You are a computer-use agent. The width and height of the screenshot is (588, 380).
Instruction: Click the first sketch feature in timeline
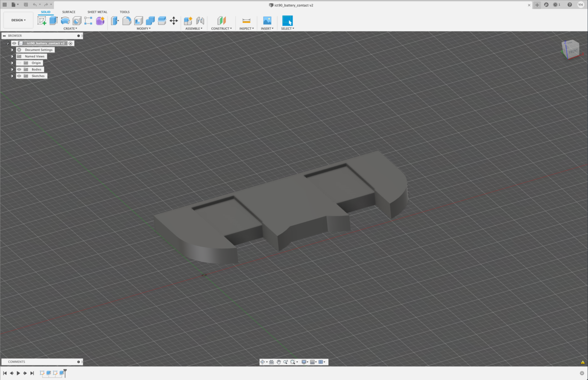(x=42, y=373)
